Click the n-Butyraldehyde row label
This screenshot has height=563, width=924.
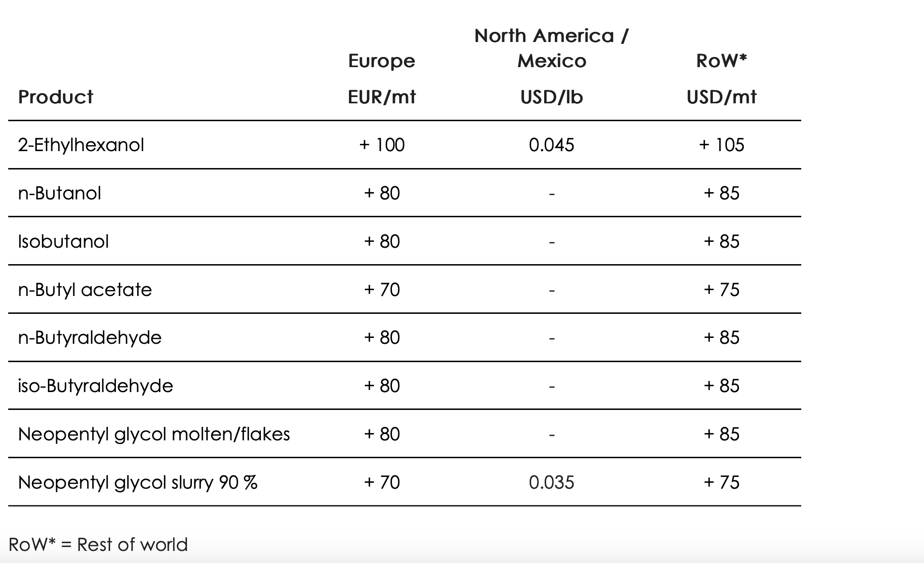(90, 338)
